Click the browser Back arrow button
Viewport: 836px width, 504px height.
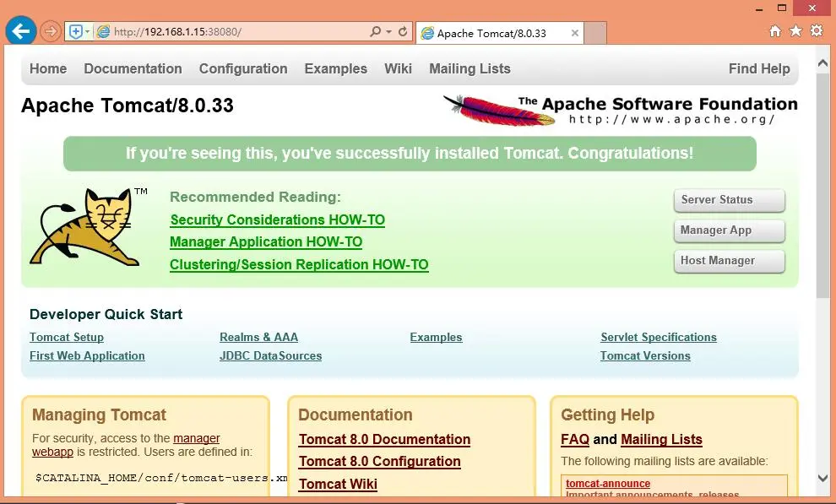pyautogui.click(x=21, y=31)
